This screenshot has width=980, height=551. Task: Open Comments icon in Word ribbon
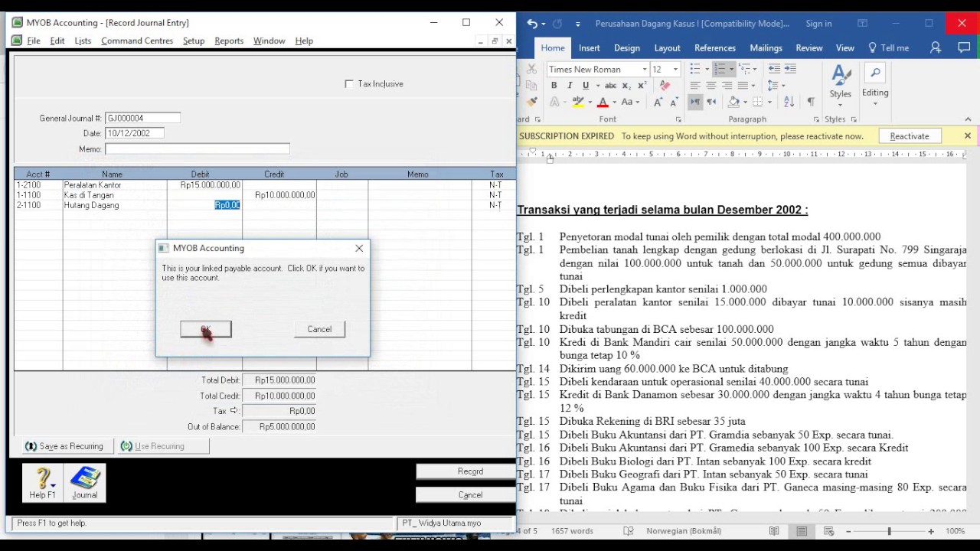(964, 47)
